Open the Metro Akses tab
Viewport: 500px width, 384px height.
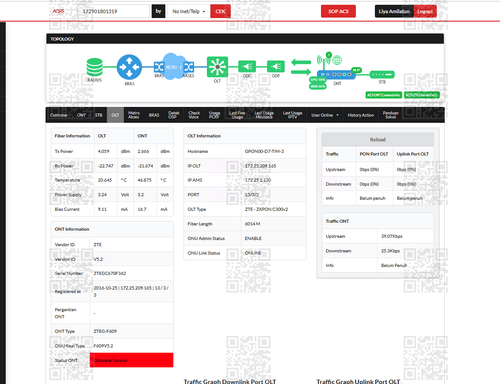coord(134,115)
